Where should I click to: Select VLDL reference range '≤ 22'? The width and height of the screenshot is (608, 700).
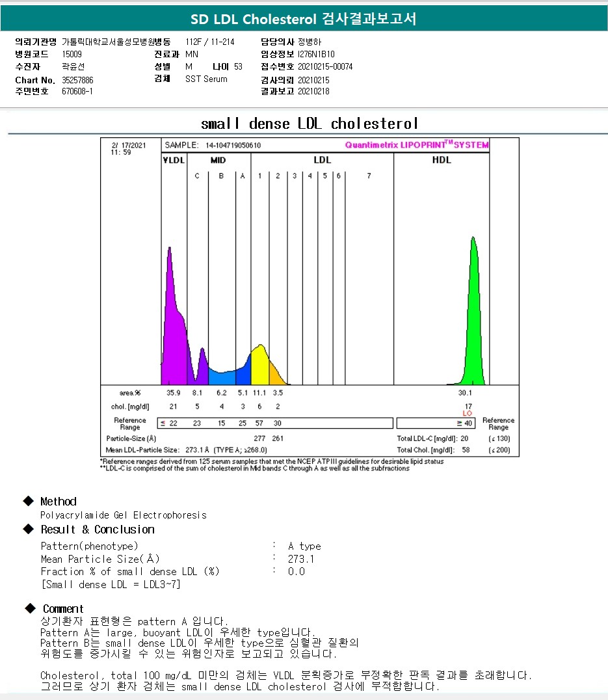169,424
